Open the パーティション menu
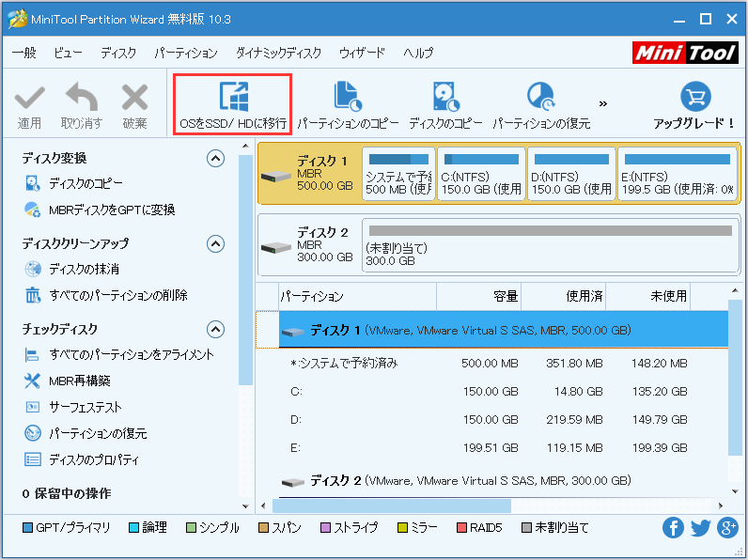Screen dimensions: 748x560 pos(186,53)
